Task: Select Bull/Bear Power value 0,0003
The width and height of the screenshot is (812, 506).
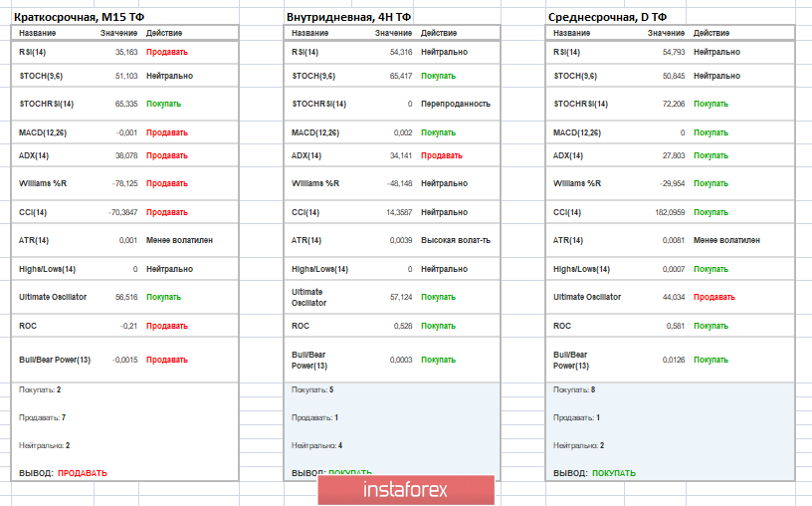Action: [x=401, y=360]
